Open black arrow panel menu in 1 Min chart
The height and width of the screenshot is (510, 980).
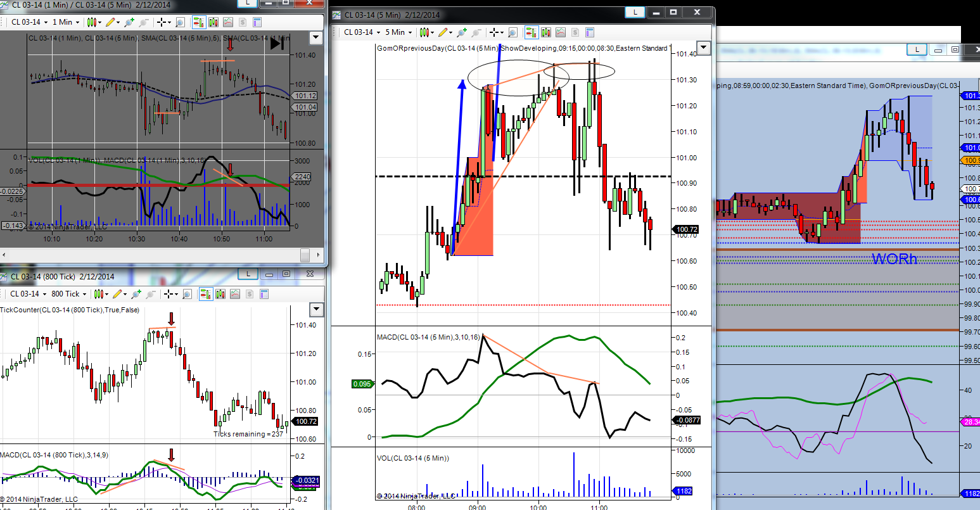click(315, 38)
